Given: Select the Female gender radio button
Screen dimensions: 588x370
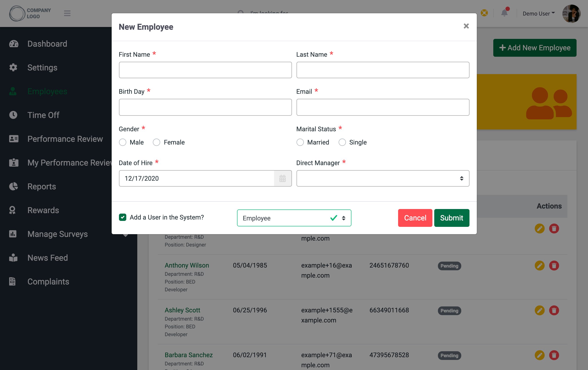Looking at the screenshot, I should point(156,142).
